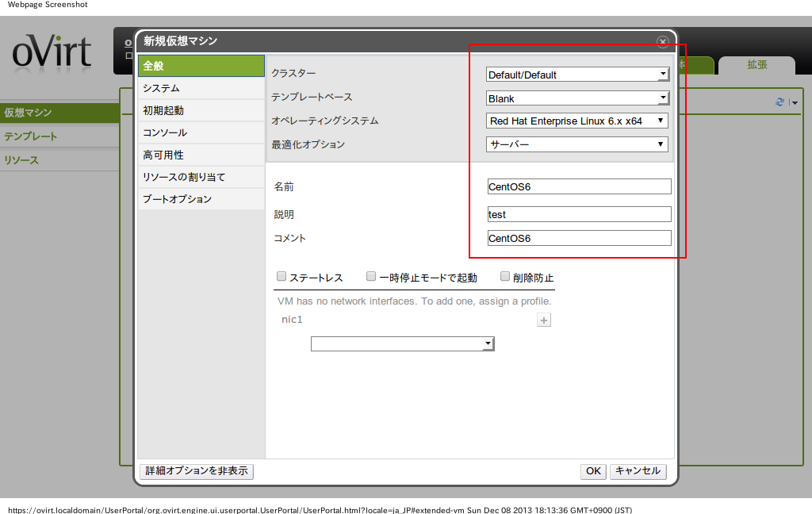Check the 削除防止 option
Image resolution: width=812 pixels, height=514 pixels.
[505, 277]
